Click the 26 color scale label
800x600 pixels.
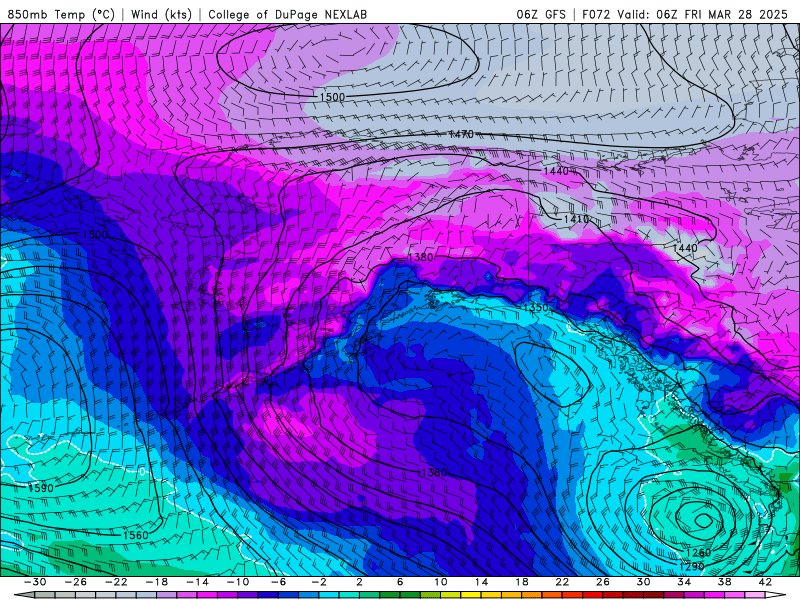pos(603,582)
